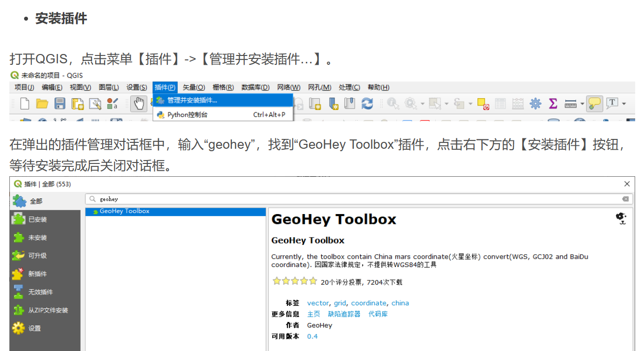Open the 主页 (homepage) link
Viewport: 644px width, 351px height.
point(313,314)
